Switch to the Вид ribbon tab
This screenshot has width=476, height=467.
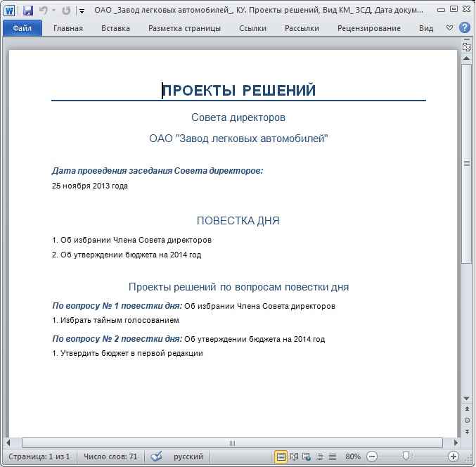426,28
